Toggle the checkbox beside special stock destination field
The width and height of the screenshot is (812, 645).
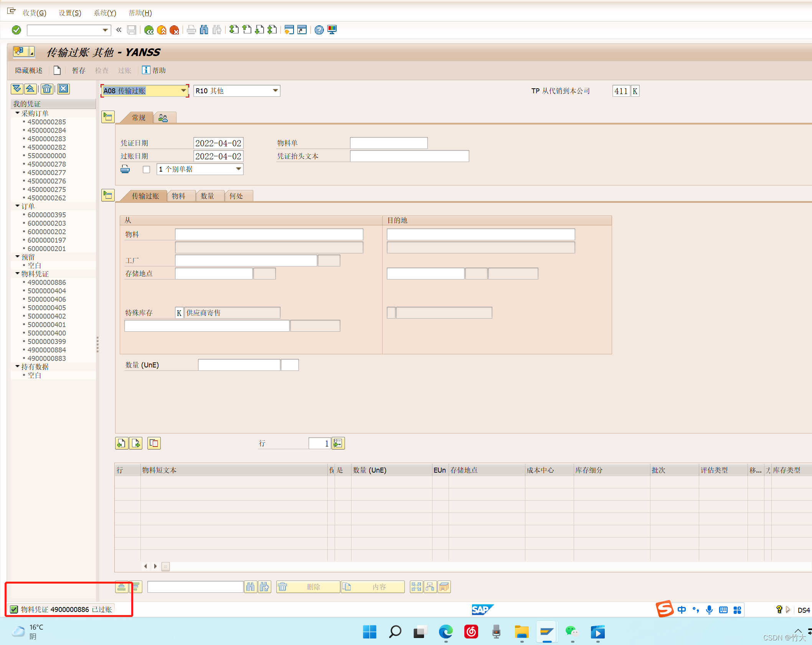click(x=391, y=313)
